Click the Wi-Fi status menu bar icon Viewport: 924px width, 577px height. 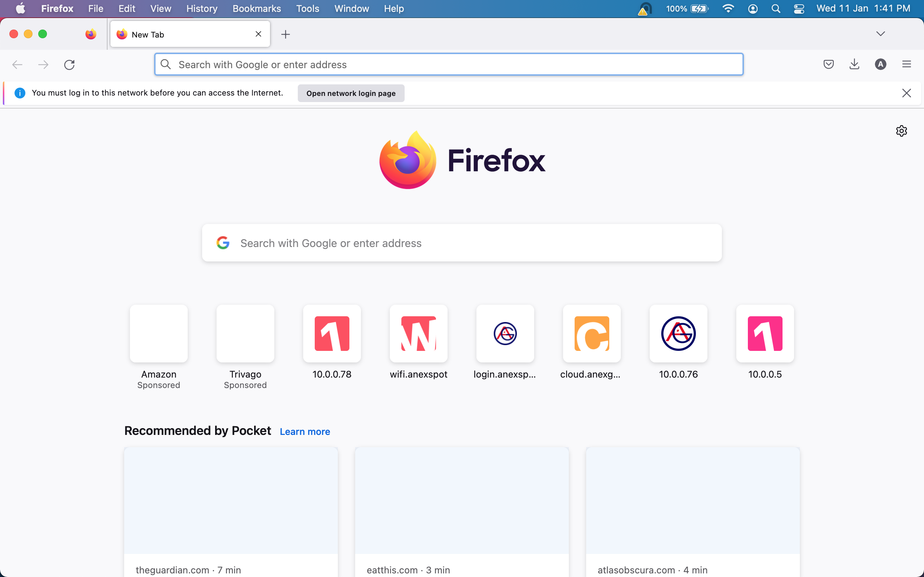[728, 9]
